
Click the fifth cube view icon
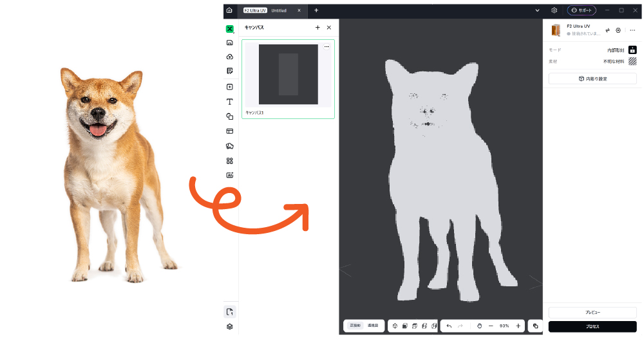pos(433,326)
